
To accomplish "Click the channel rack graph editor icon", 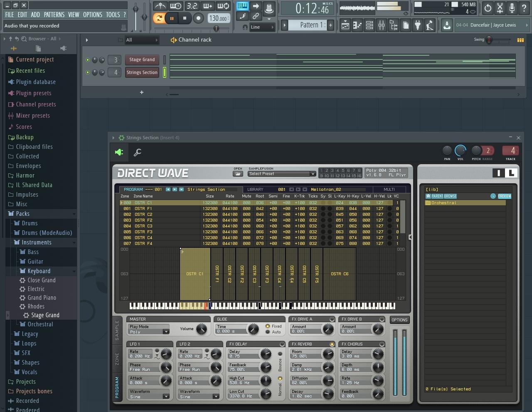I will point(520,40).
